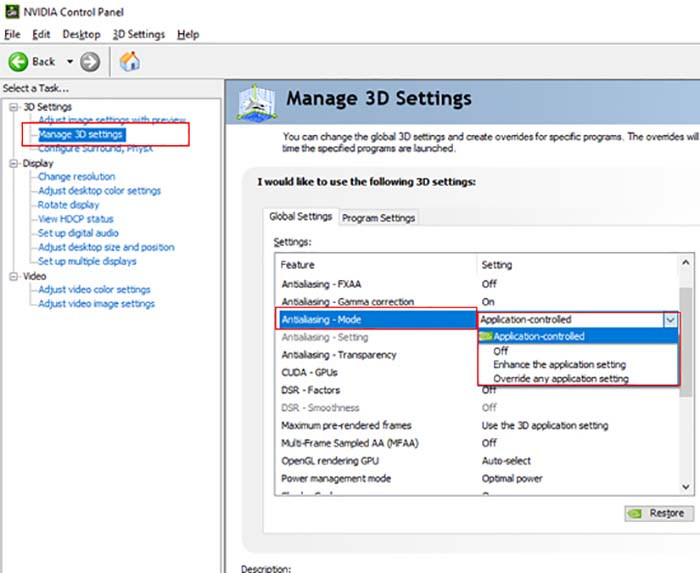Open the Home icon in toolbar
Screen dimensions: 700x573
[x=130, y=62]
